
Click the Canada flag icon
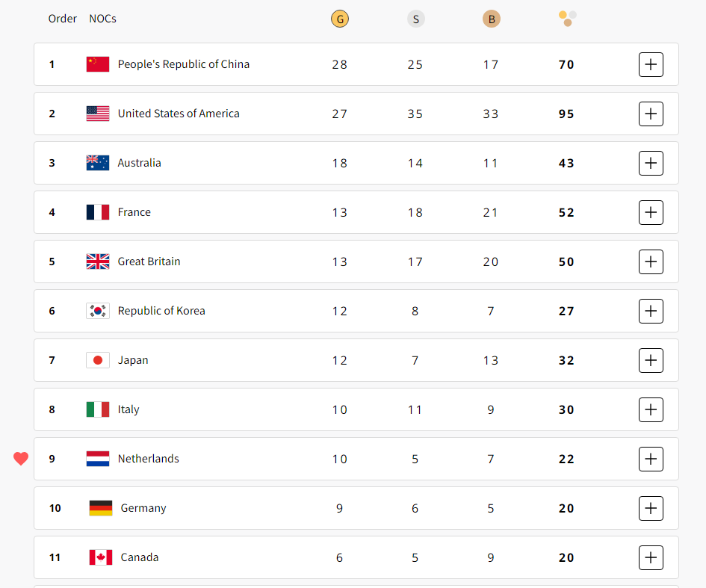point(101,557)
